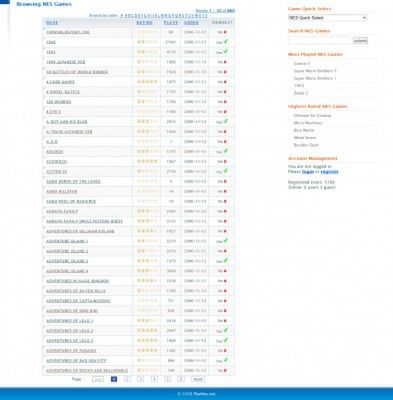Click green playable checkmark for Adventure Island 1
Screen dimensions: 393x400
coord(226,240)
